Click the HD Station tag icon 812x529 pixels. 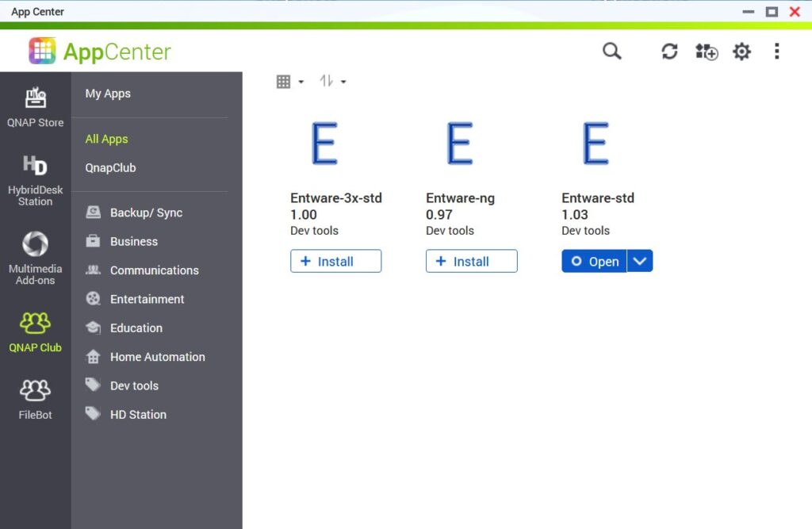[x=94, y=414]
